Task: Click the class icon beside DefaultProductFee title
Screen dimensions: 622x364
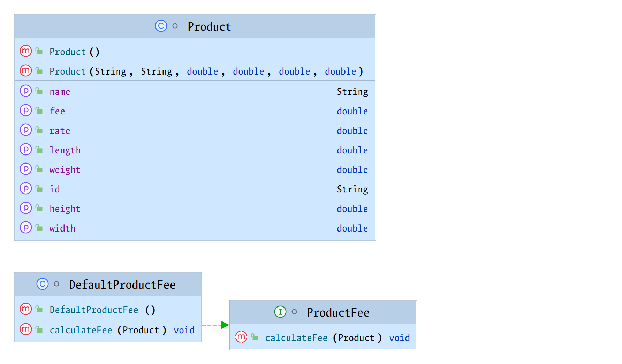Action: [43, 284]
